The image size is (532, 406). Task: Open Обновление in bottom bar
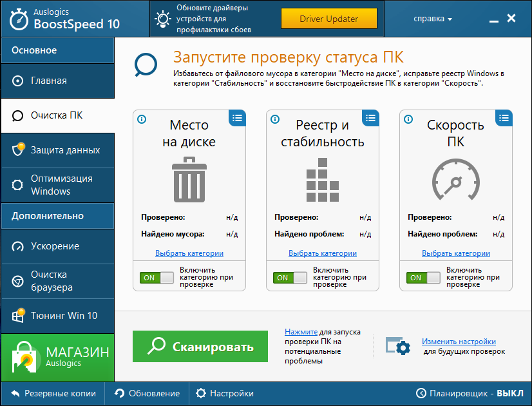(147, 394)
